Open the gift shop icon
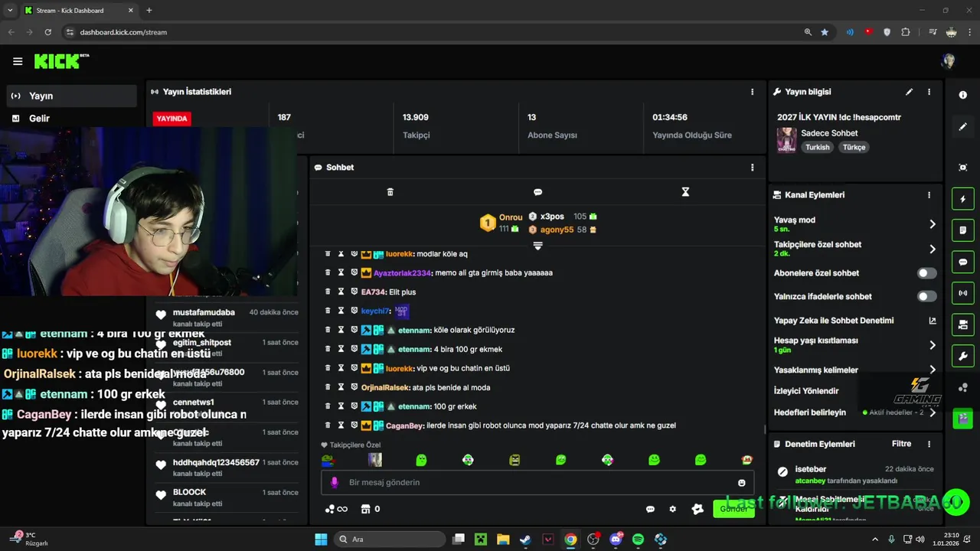The width and height of the screenshot is (980, 551). pos(365,509)
